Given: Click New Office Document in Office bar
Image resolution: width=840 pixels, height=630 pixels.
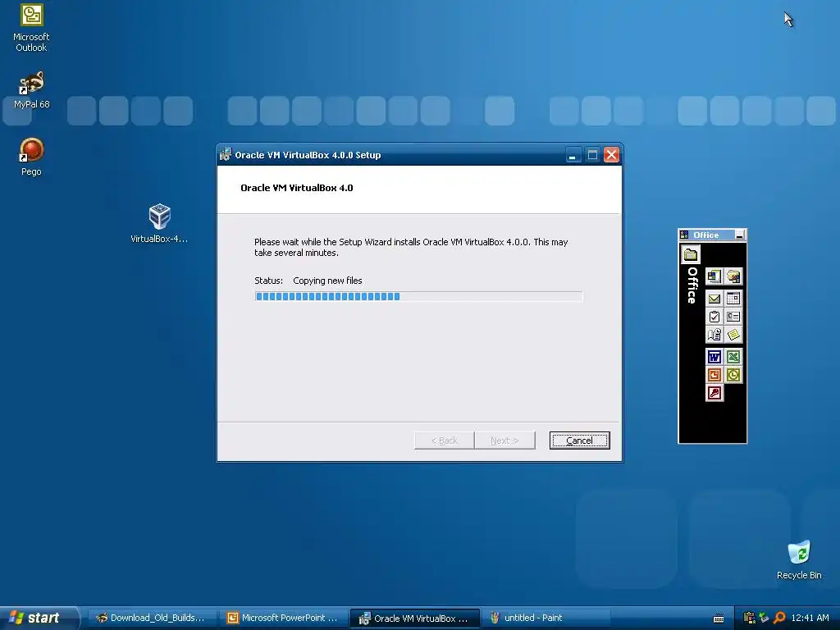Looking at the screenshot, I should (x=714, y=276).
